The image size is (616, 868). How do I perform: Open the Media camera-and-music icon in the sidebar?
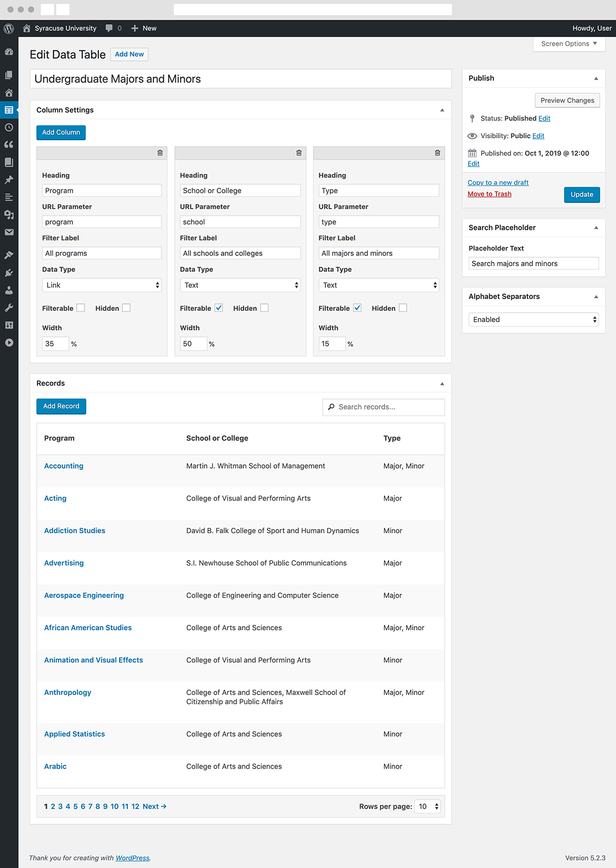point(9,215)
